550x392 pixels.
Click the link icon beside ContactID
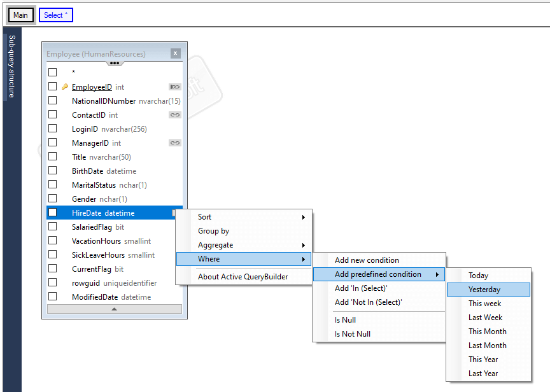click(x=174, y=115)
